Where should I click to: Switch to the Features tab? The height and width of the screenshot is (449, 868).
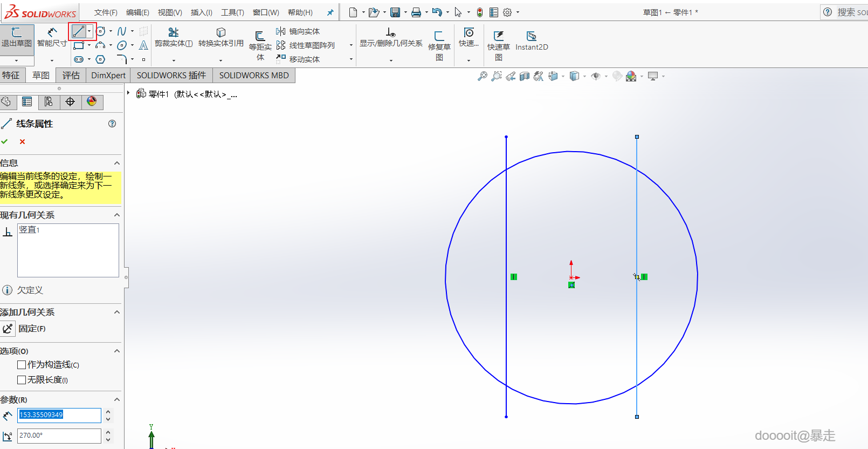[11, 75]
